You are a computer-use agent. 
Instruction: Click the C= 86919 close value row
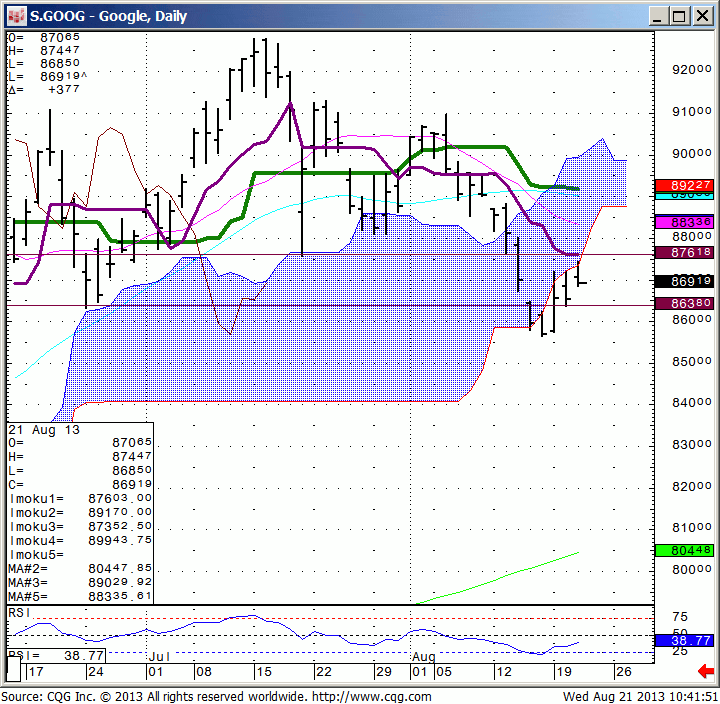[80, 484]
